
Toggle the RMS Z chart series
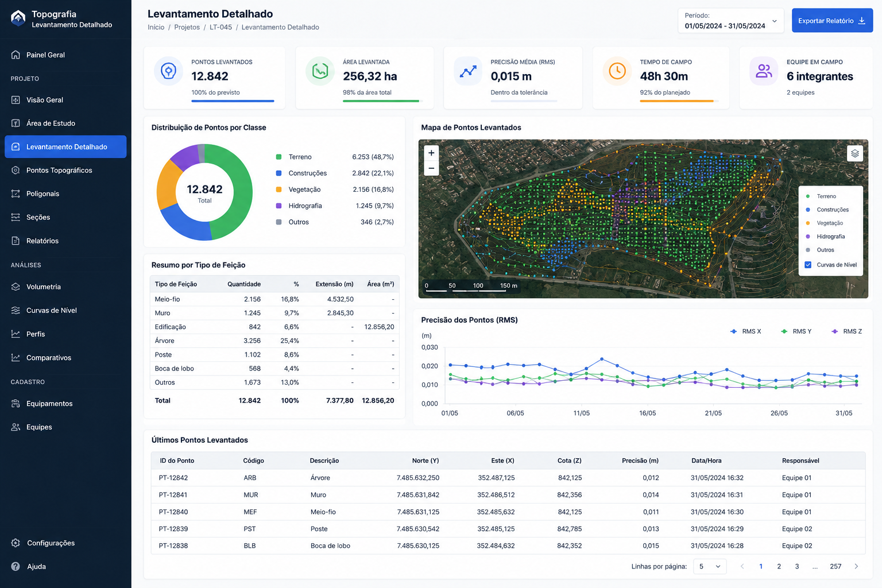[x=846, y=331]
